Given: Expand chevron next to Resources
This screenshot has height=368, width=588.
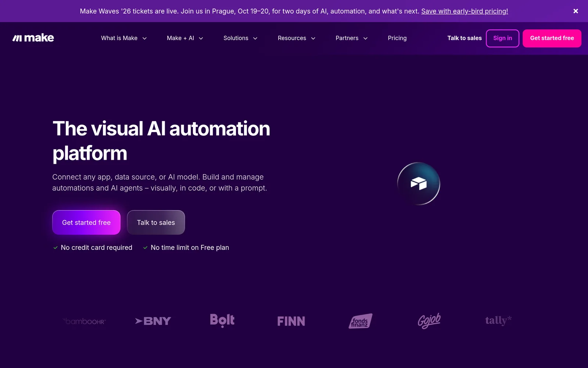Looking at the screenshot, I should [x=313, y=38].
